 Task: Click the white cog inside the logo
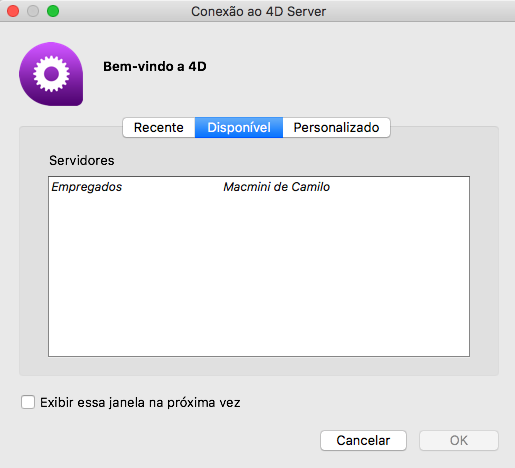[x=51, y=74]
